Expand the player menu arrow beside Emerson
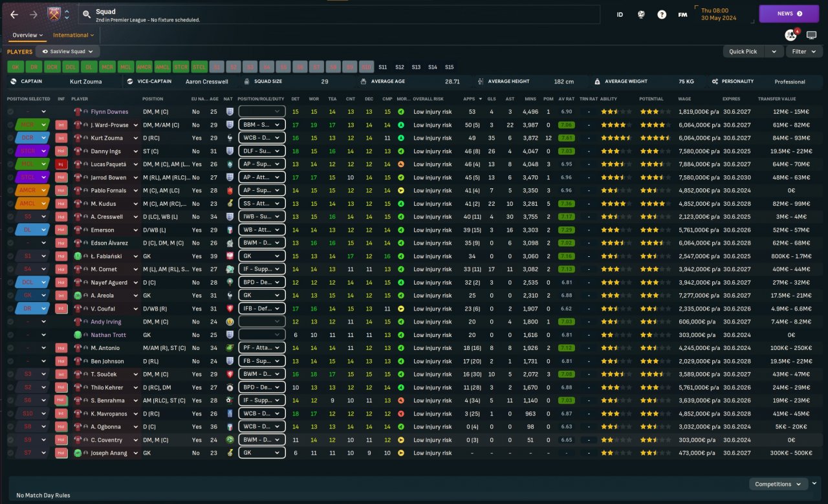This screenshot has height=504, width=828. click(136, 230)
